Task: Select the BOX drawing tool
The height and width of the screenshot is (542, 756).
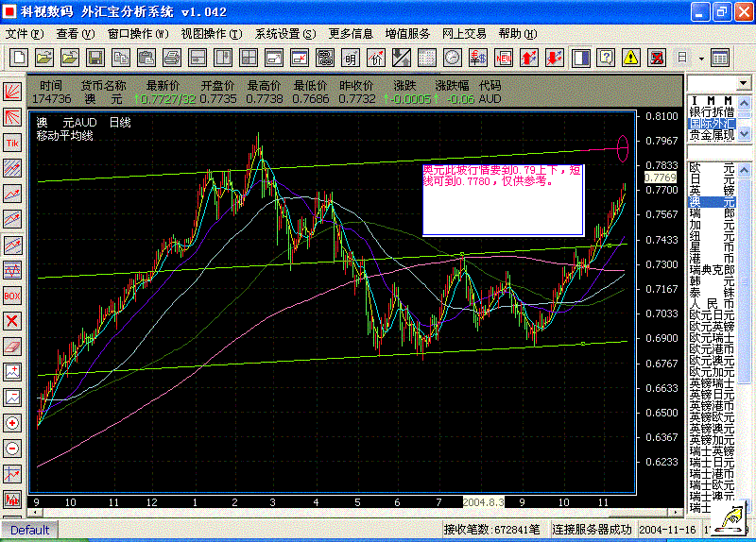Action: click(x=12, y=296)
